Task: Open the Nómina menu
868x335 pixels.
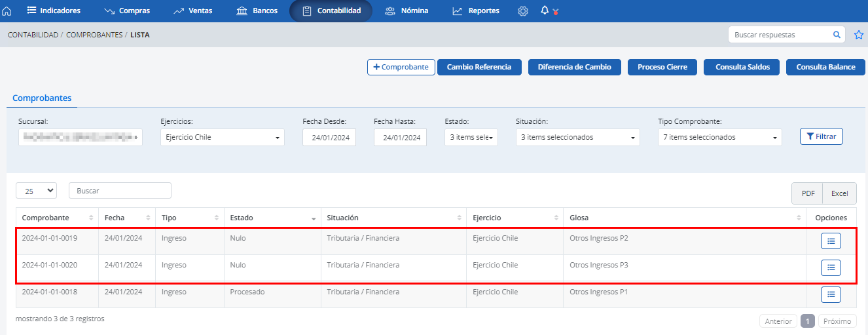Action: pyautogui.click(x=407, y=11)
